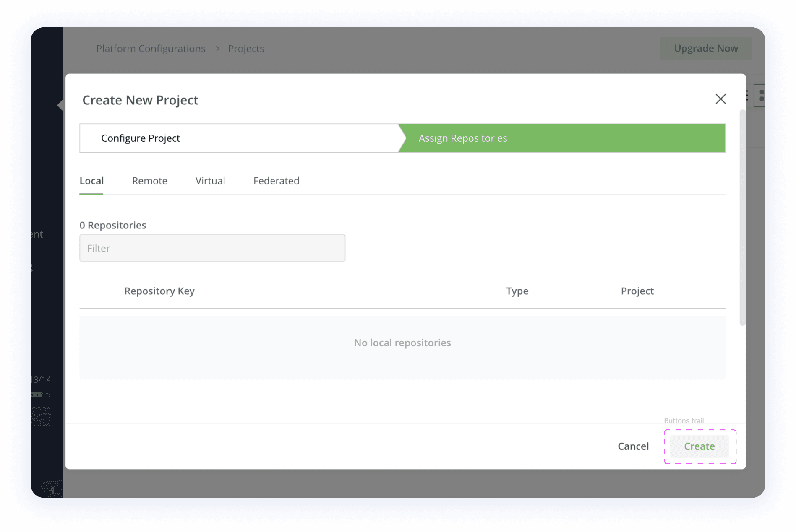Click into the Filter input field

click(x=212, y=248)
